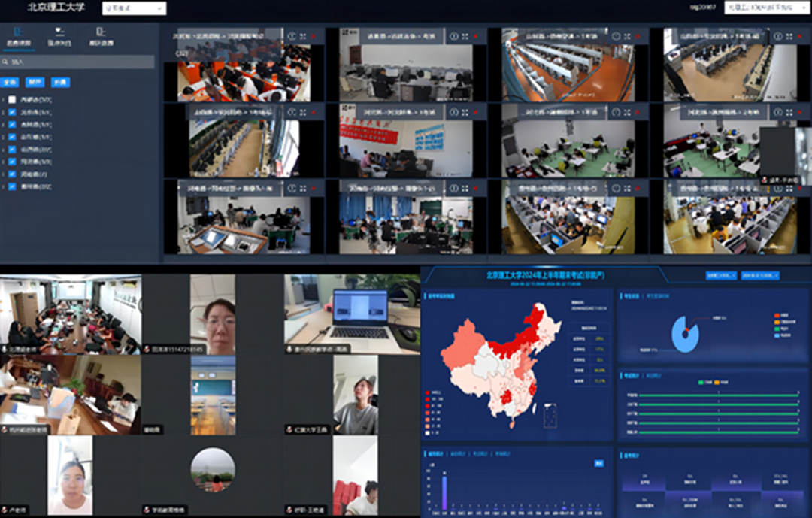Uncheck the last region checkbox in tree
The height and width of the screenshot is (518, 812).
pyautogui.click(x=12, y=186)
